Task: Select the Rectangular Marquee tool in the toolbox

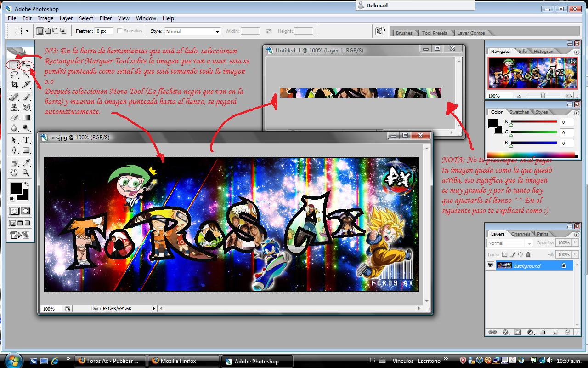Action: pyautogui.click(x=14, y=65)
